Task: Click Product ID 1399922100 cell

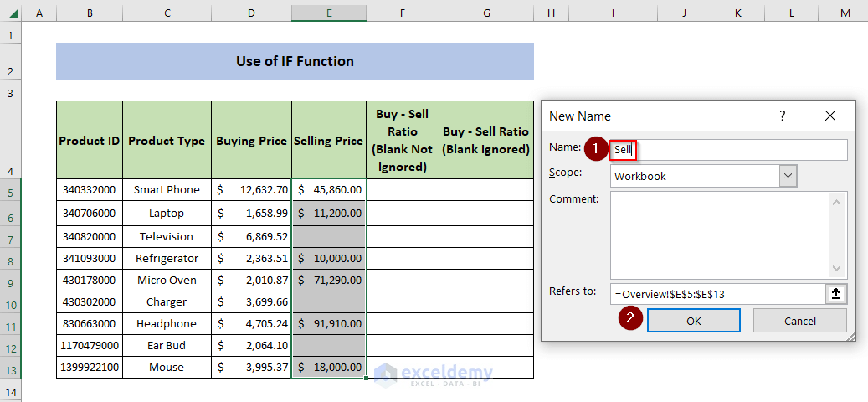Action: click(x=90, y=368)
